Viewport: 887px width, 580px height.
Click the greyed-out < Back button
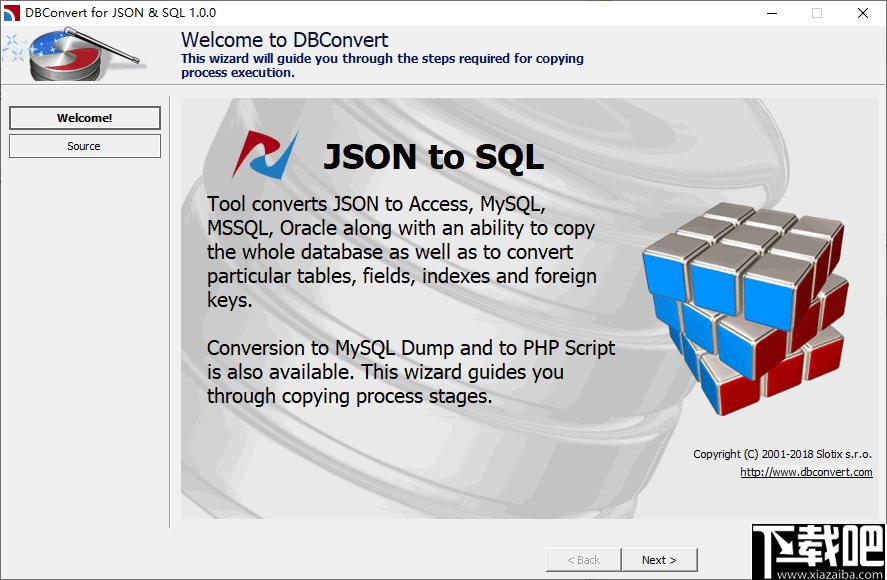[583, 560]
